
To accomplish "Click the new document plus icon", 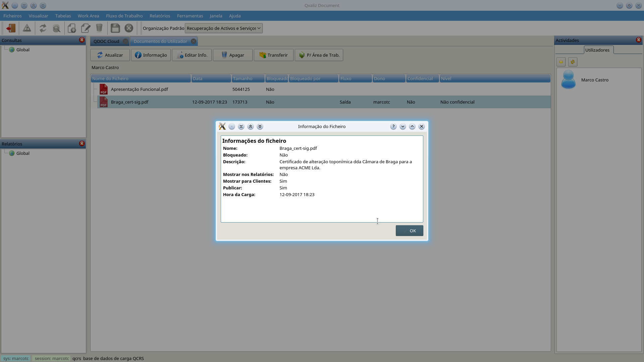I will (72, 28).
